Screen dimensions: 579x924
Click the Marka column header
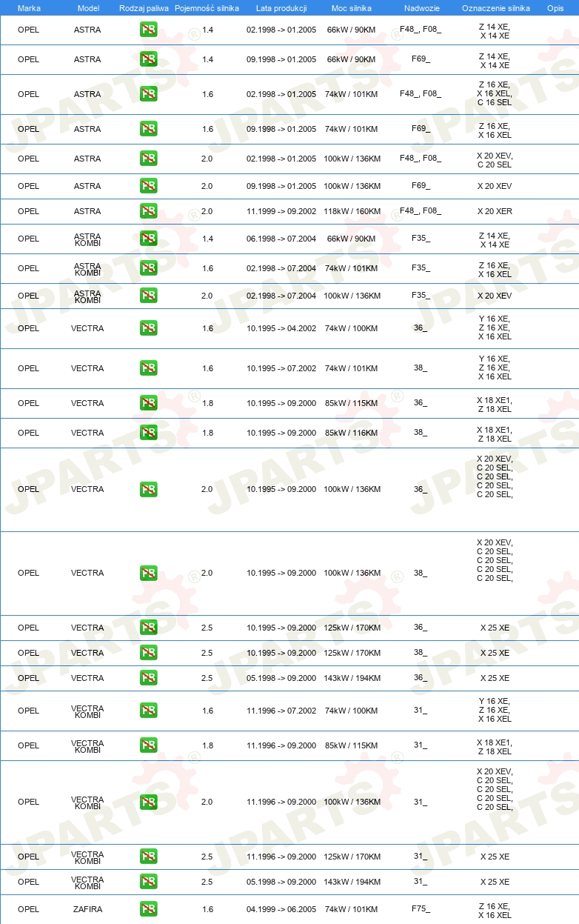(29, 7)
